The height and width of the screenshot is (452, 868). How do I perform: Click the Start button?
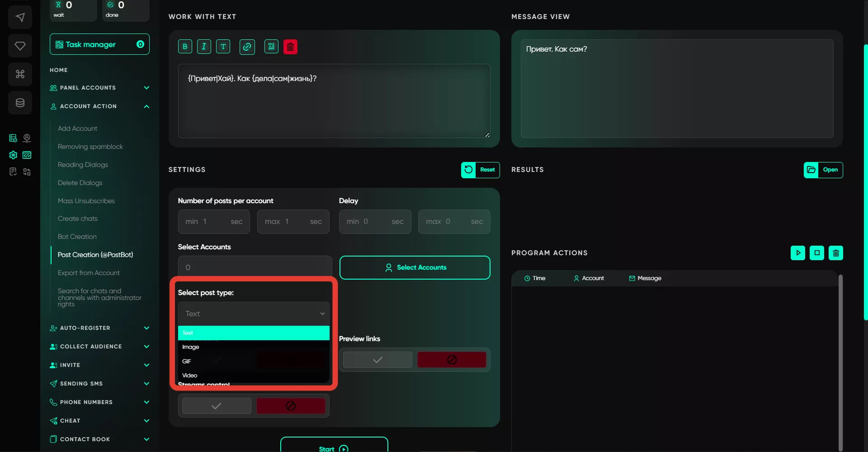coord(334,445)
